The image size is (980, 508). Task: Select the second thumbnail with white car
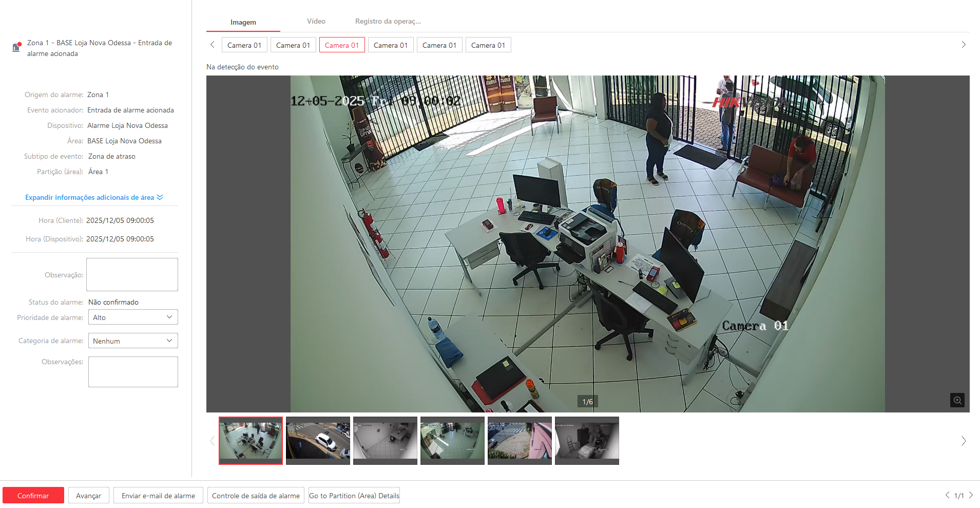pos(318,440)
